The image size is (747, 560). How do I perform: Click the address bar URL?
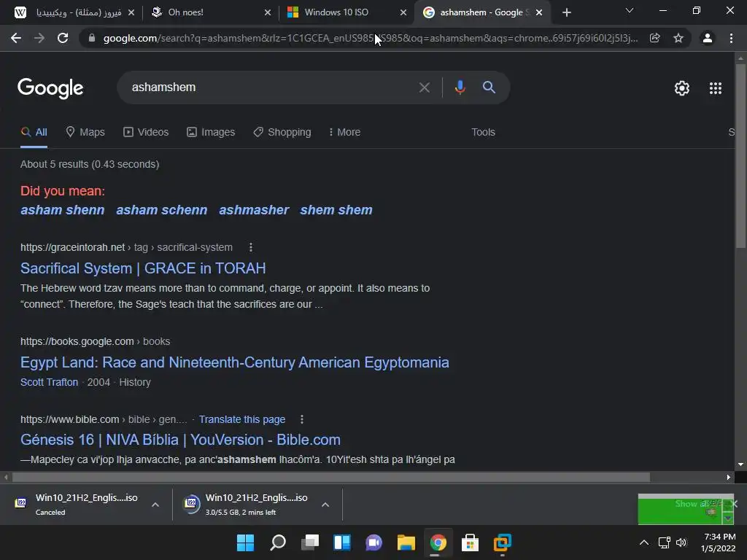coord(371,38)
